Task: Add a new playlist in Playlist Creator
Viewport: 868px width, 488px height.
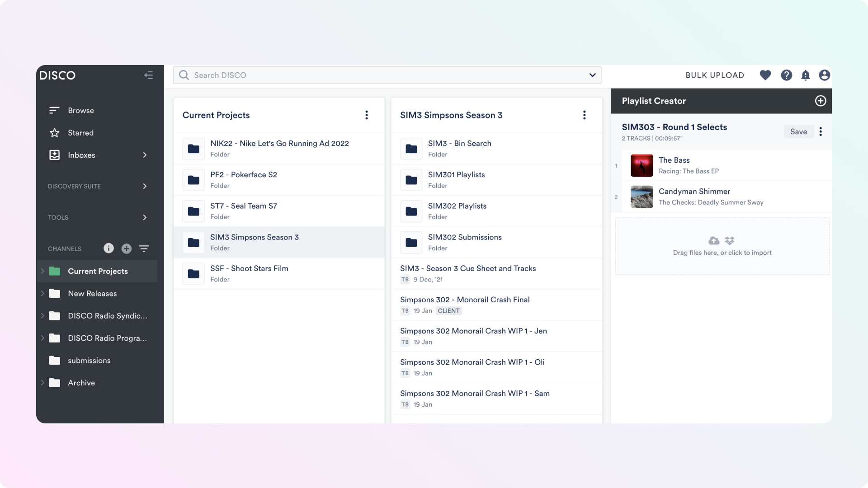Action: pos(820,101)
